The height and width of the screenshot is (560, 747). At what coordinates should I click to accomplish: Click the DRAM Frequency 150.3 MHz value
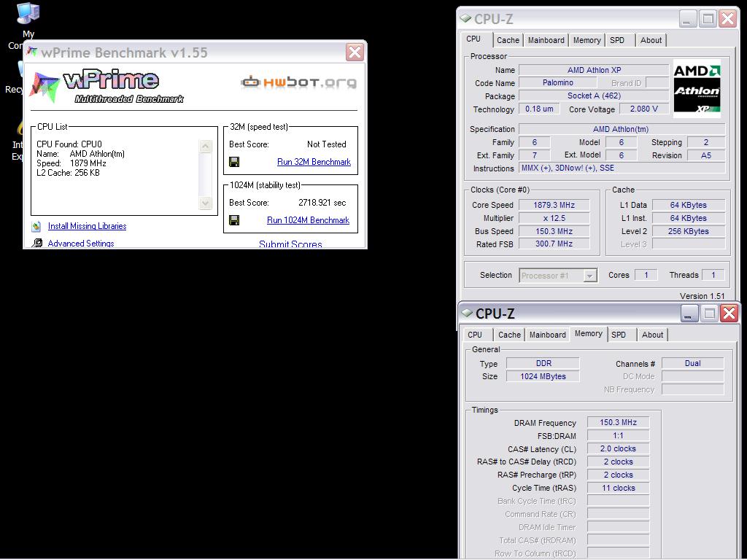[618, 422]
